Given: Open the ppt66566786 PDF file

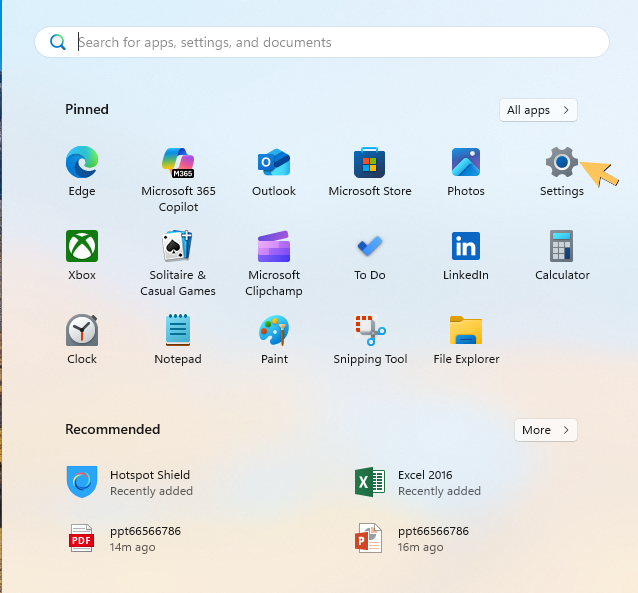Looking at the screenshot, I should click(x=125, y=538).
